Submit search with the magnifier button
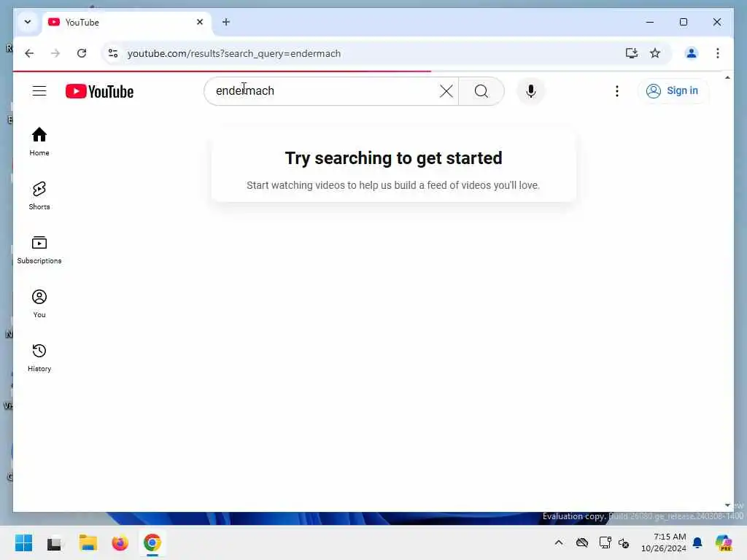The image size is (747, 560). [481, 91]
